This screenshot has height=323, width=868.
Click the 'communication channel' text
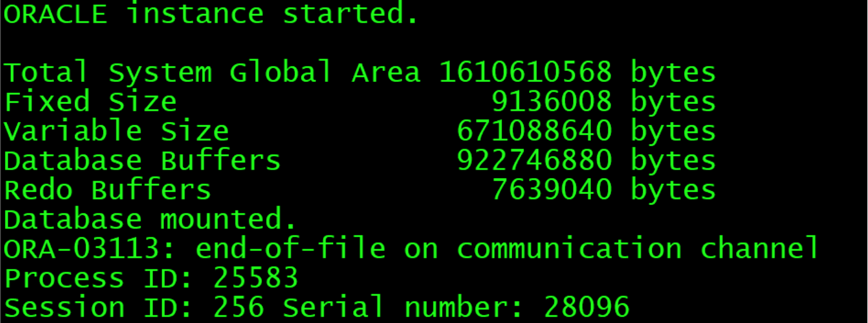[638, 248]
